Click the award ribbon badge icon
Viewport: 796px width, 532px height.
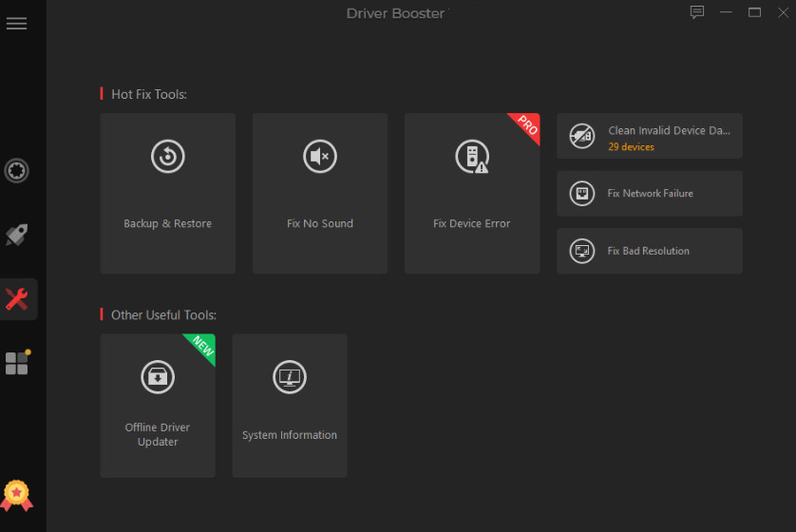coord(17,495)
